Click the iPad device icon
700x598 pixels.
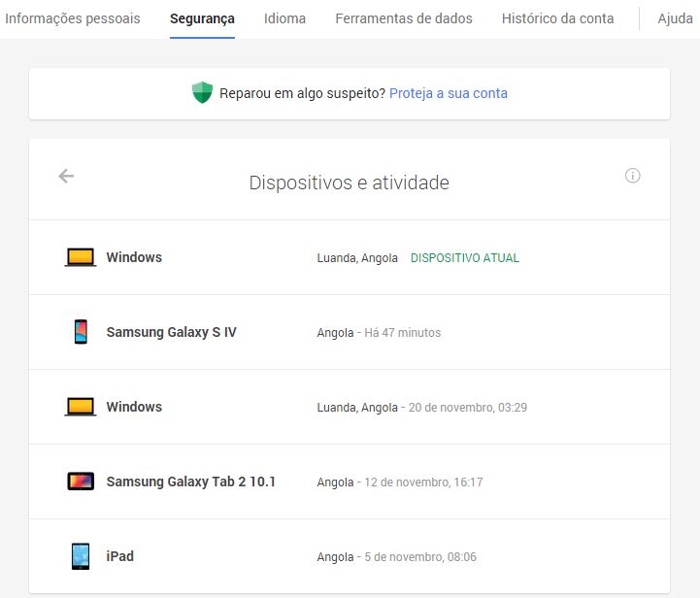tap(81, 556)
